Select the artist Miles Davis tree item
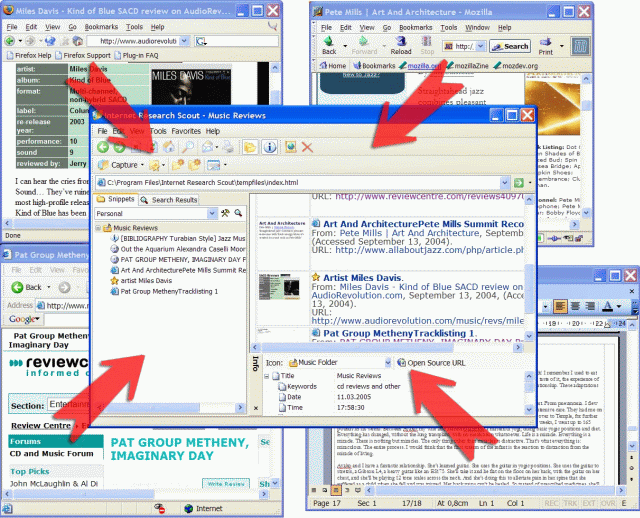The height and width of the screenshot is (518, 640). (141, 281)
